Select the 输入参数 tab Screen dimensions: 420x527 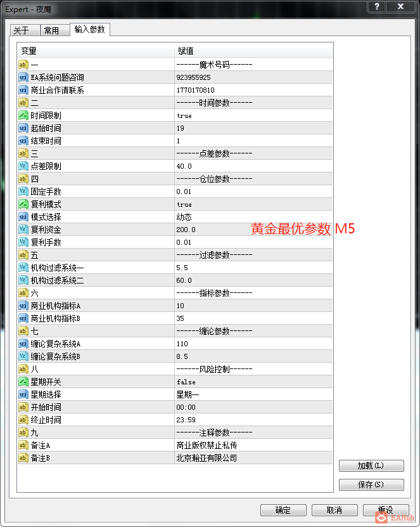90,29
